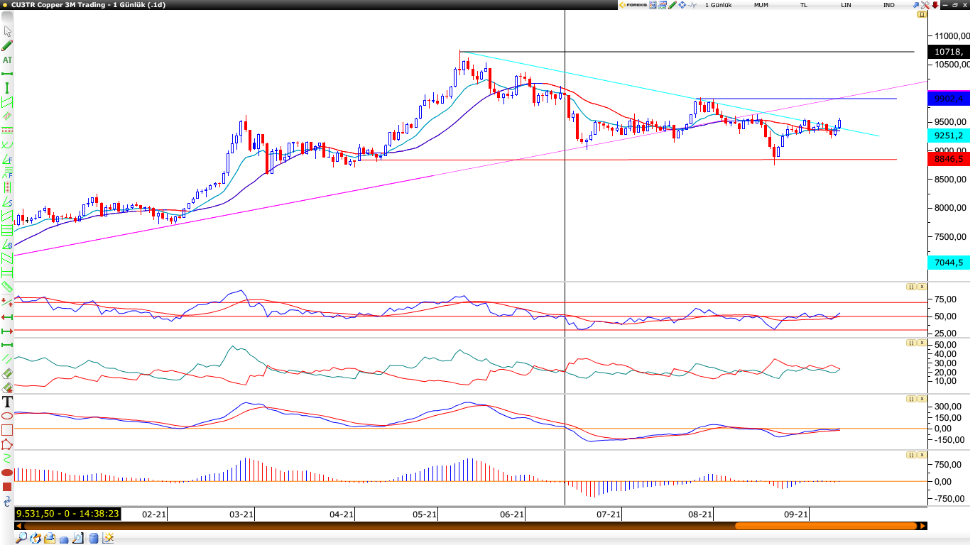
Task: Close the histogram indicator panel
Action: click(922, 455)
